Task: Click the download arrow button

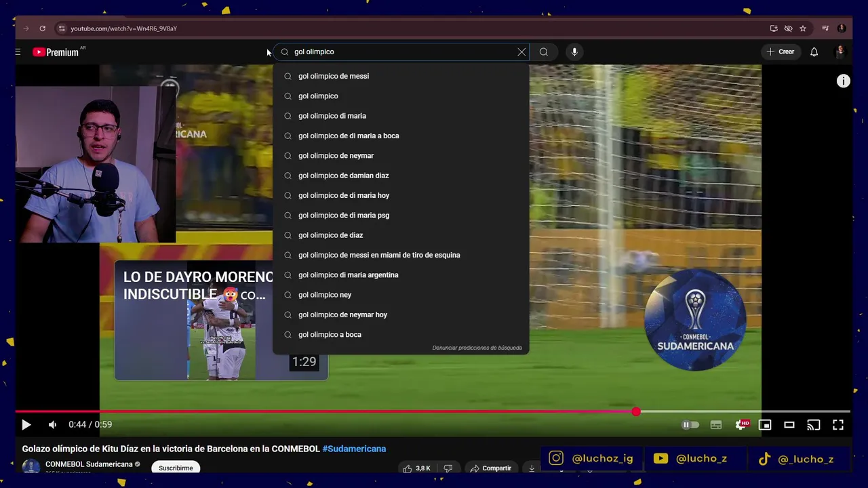Action: click(532, 468)
